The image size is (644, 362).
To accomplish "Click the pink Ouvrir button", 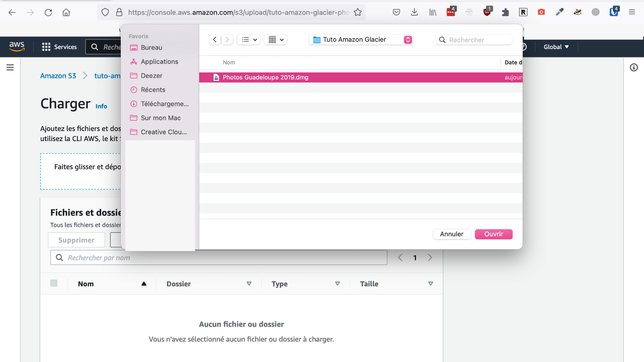I will (x=493, y=234).
